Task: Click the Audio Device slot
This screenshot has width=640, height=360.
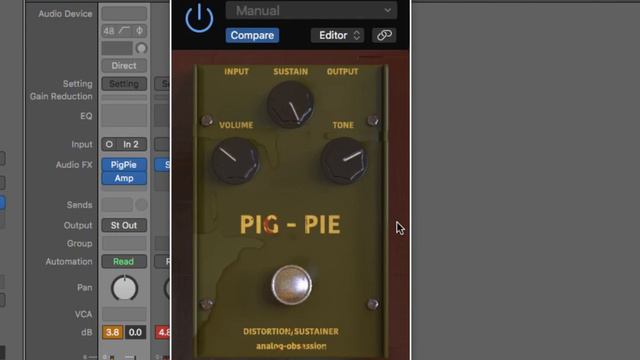Action: tap(124, 13)
